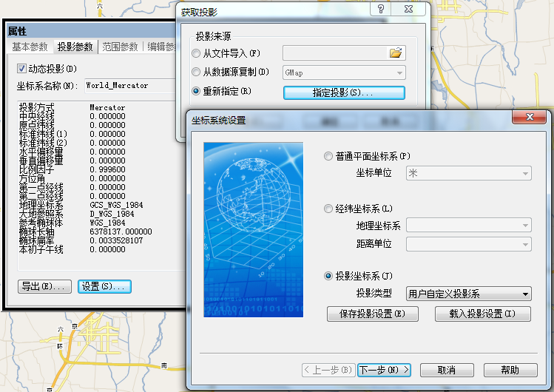Screen dimensions: 554x392
Task: Select the 椭球长轴 6378137.000000 row
Action: coord(85,232)
